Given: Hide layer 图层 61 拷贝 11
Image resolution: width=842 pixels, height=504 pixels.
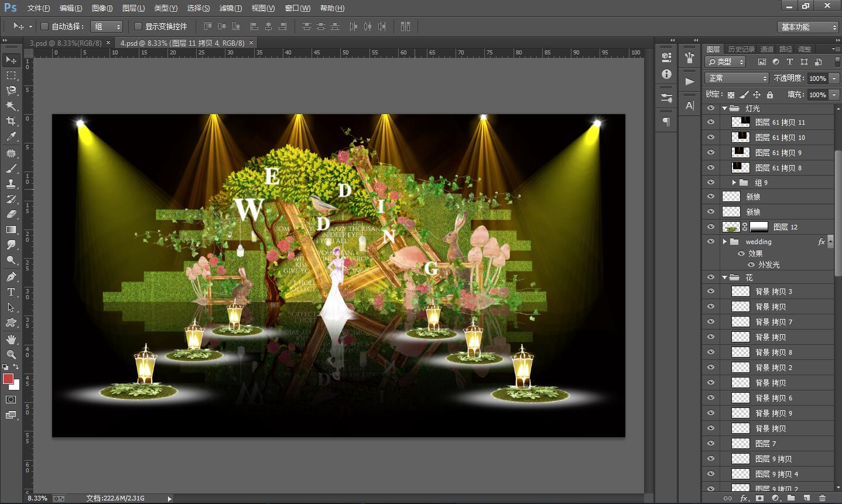Looking at the screenshot, I should click(711, 122).
